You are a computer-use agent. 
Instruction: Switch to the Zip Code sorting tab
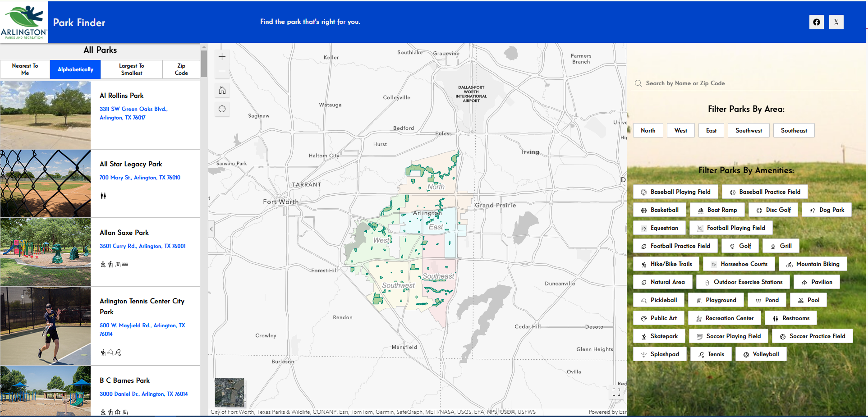pyautogui.click(x=181, y=69)
